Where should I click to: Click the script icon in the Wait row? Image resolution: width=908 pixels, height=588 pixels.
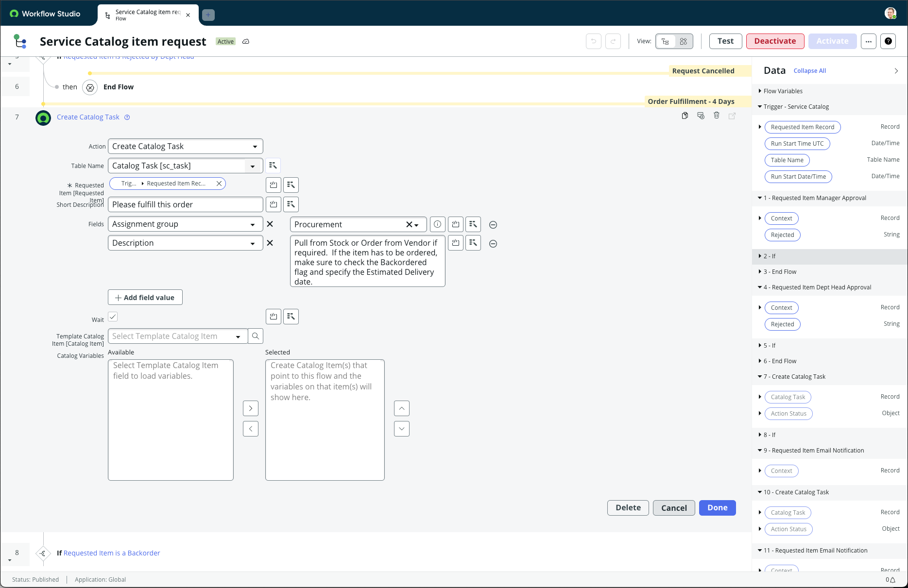(x=274, y=317)
